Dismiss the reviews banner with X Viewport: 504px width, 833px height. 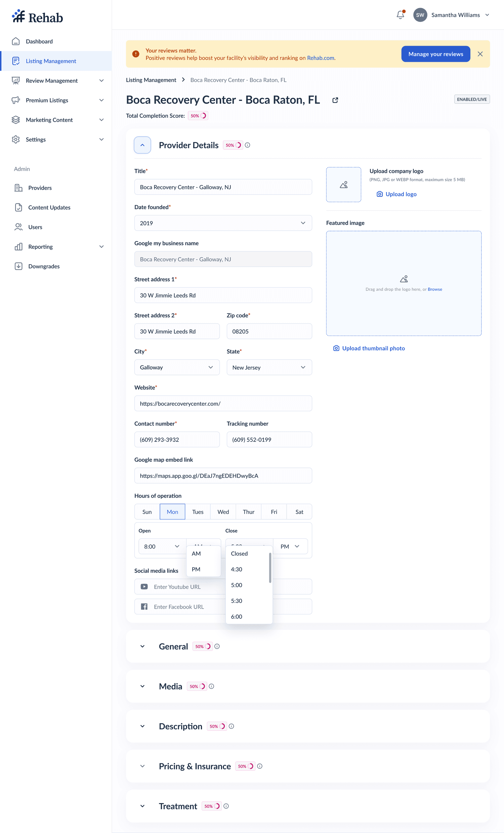pos(480,54)
